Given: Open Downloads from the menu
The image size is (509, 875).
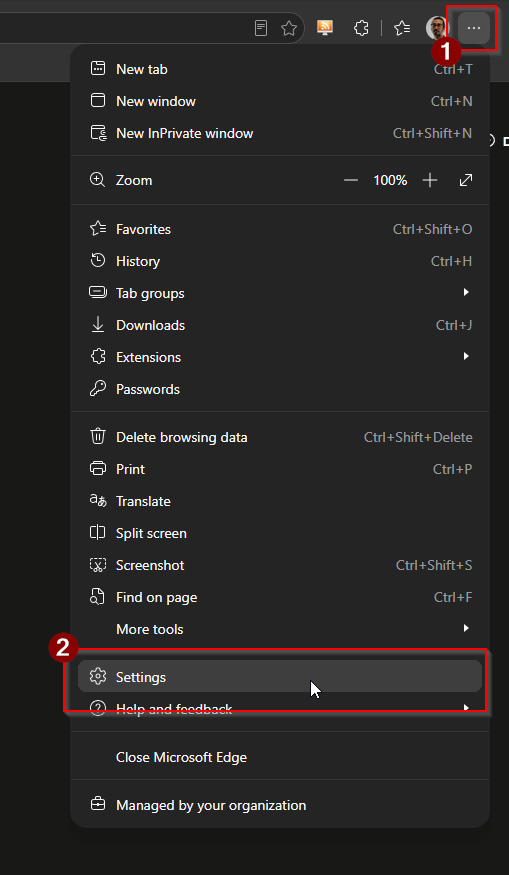Looking at the screenshot, I should click(280, 325).
